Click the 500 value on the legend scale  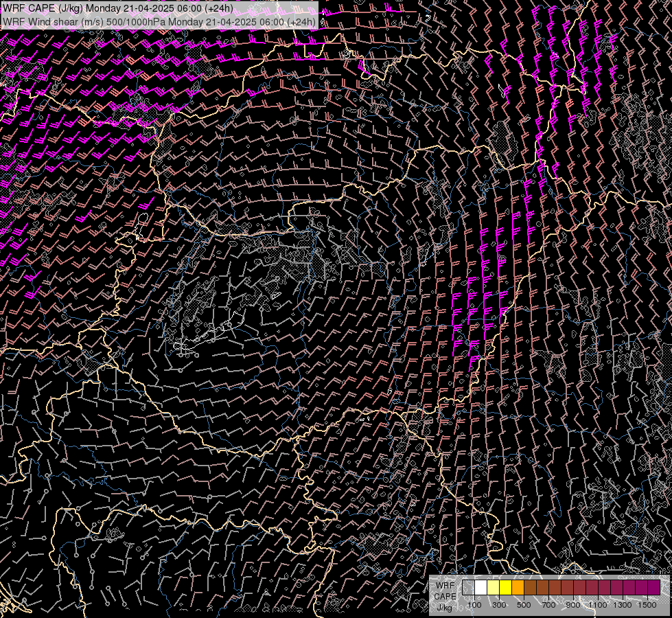(524, 605)
